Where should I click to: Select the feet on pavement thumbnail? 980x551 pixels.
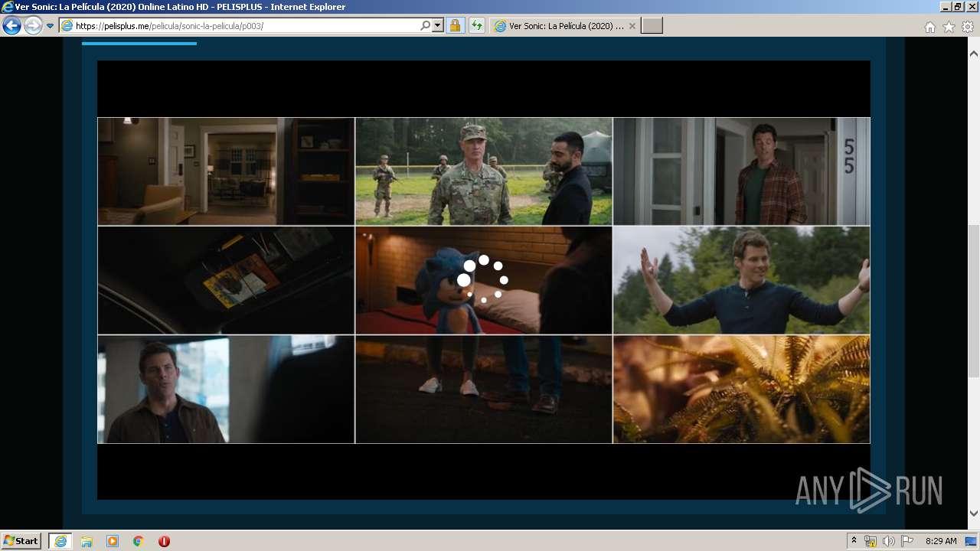click(x=484, y=389)
